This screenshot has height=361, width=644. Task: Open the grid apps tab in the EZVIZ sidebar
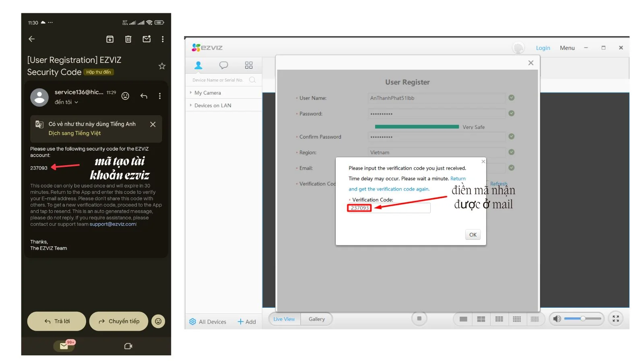click(249, 65)
